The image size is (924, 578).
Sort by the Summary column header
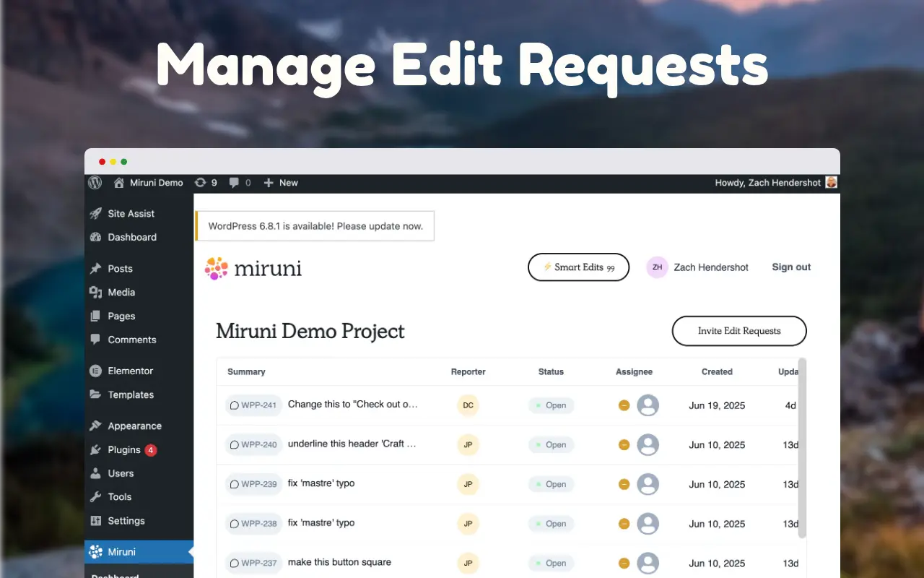246,372
